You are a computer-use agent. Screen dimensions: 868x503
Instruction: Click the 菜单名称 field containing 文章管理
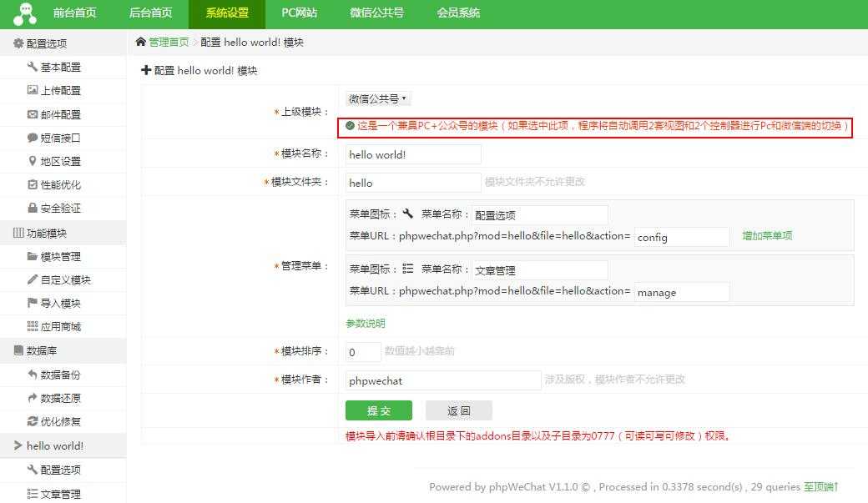540,270
